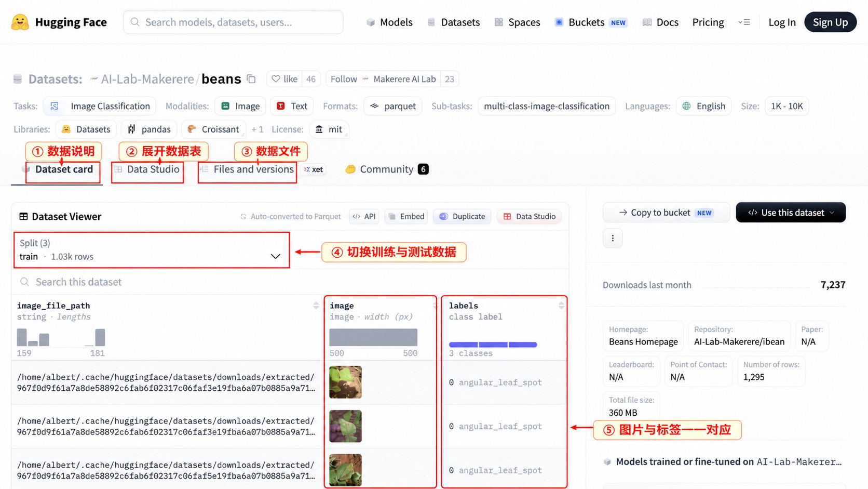The height and width of the screenshot is (489, 868).
Task: Open Models in the top navigation
Action: [x=389, y=22]
